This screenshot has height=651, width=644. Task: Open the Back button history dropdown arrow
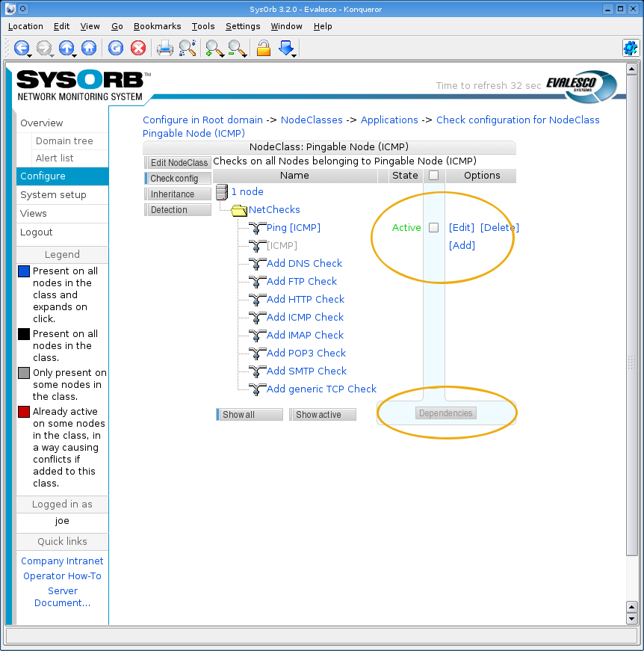pos(29,55)
